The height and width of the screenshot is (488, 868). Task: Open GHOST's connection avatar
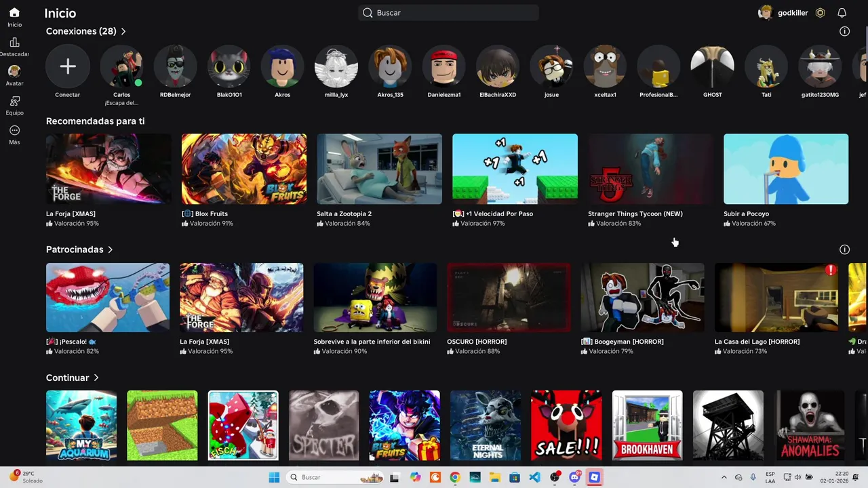point(713,66)
